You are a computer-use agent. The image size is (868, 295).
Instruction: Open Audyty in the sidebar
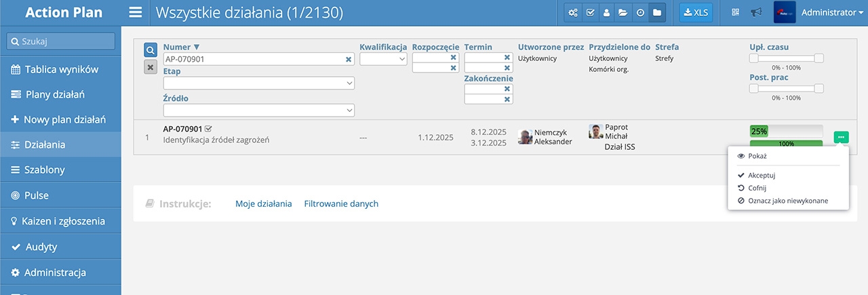pos(61,247)
